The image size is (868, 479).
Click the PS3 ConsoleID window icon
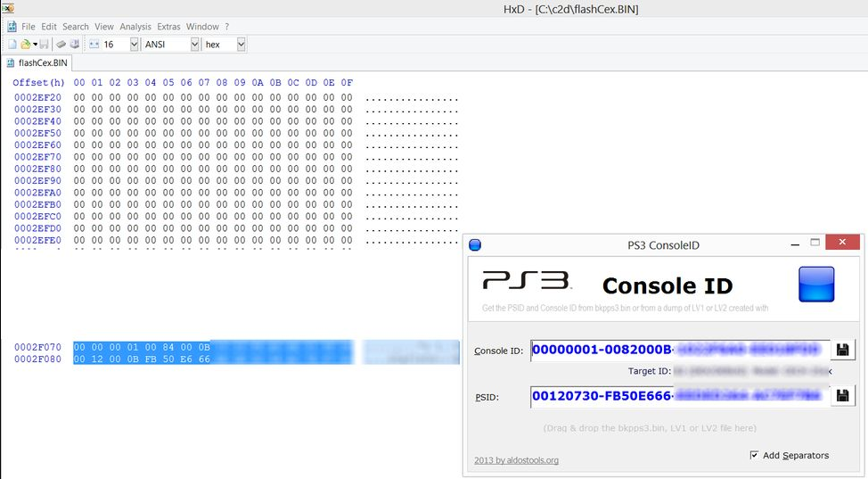[475, 245]
